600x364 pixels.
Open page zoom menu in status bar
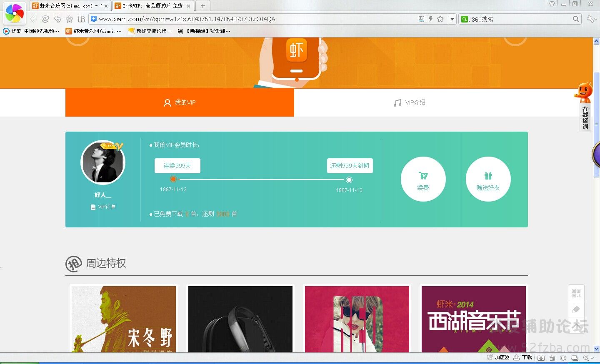click(x=588, y=358)
